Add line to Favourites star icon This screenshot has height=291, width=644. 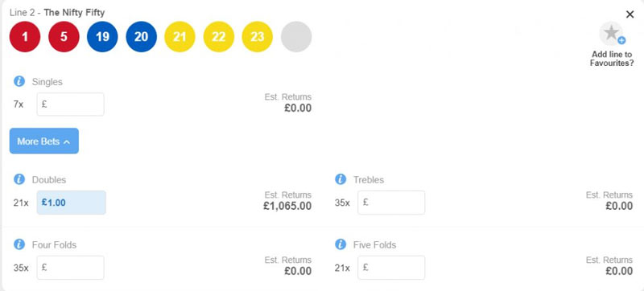coord(612,34)
